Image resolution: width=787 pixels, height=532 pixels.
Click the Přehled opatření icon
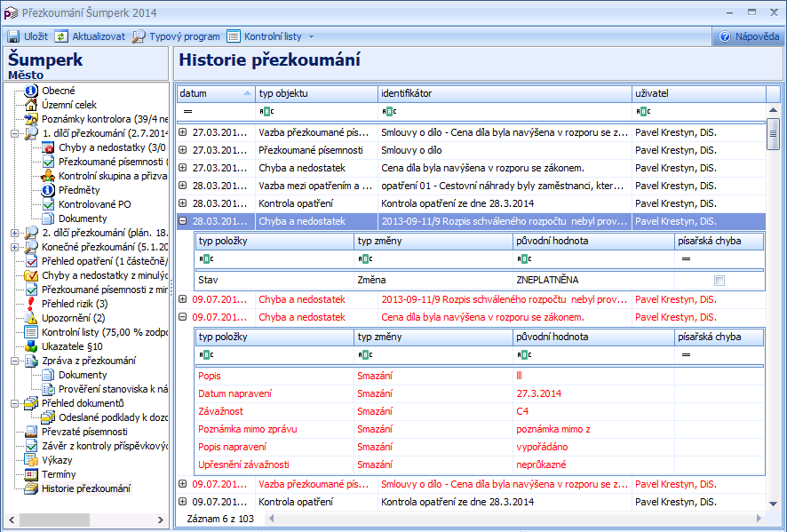(x=31, y=261)
